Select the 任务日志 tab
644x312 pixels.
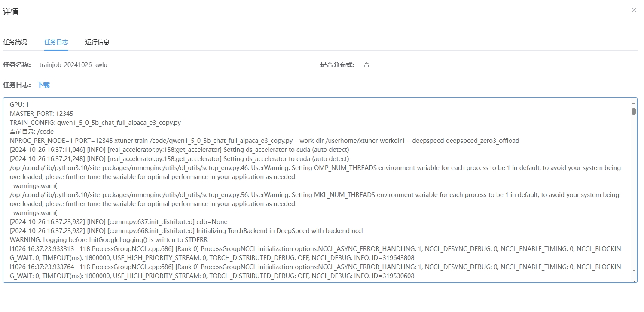click(56, 42)
